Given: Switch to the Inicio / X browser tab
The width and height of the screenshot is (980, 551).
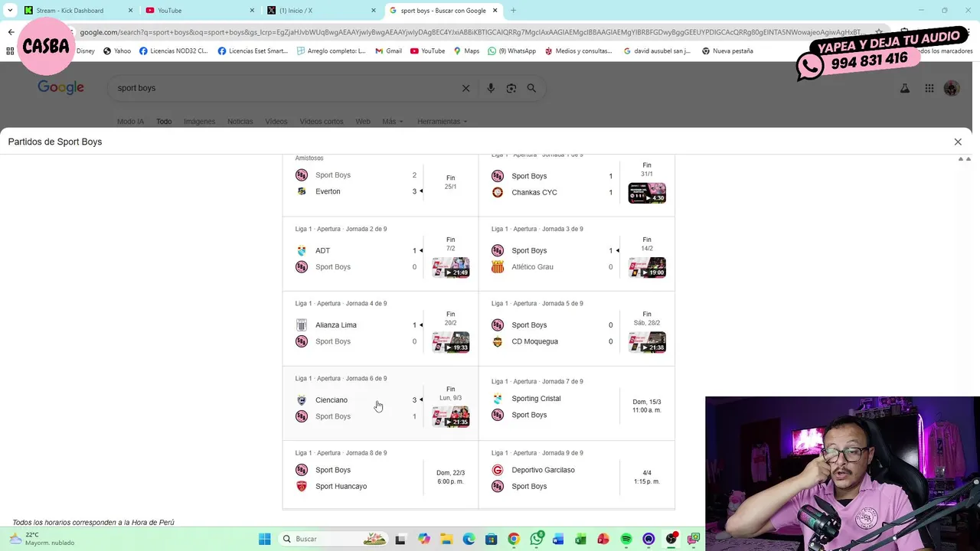Looking at the screenshot, I should coord(320,11).
